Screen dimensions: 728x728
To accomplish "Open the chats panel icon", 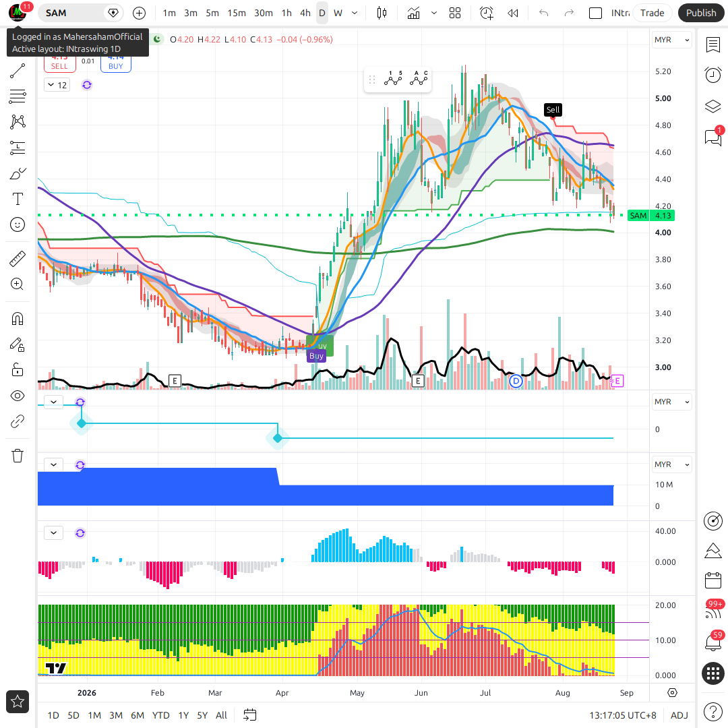I will pyautogui.click(x=713, y=137).
